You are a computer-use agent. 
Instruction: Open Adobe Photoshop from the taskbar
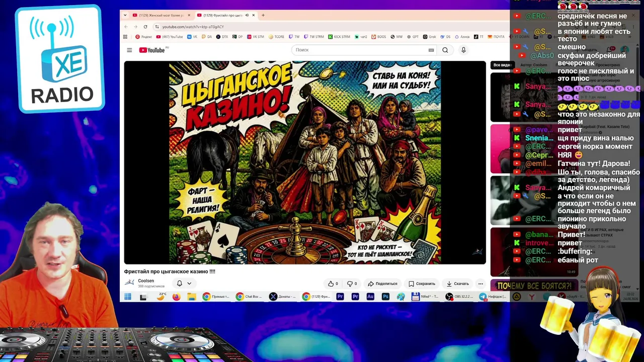point(385,297)
